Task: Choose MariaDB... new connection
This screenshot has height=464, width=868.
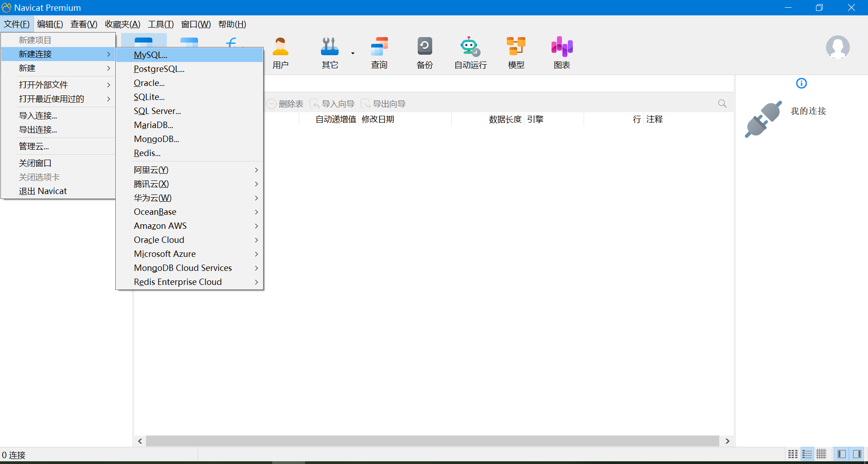Action: 190,125
